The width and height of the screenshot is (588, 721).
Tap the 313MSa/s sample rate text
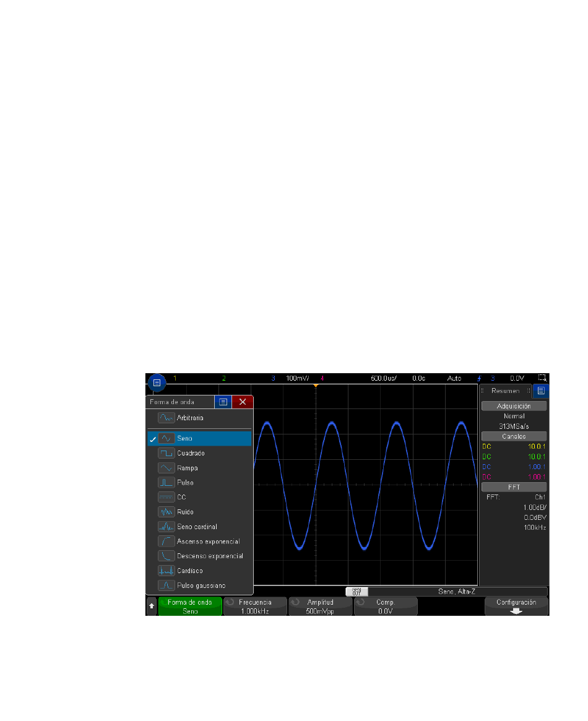pos(514,426)
